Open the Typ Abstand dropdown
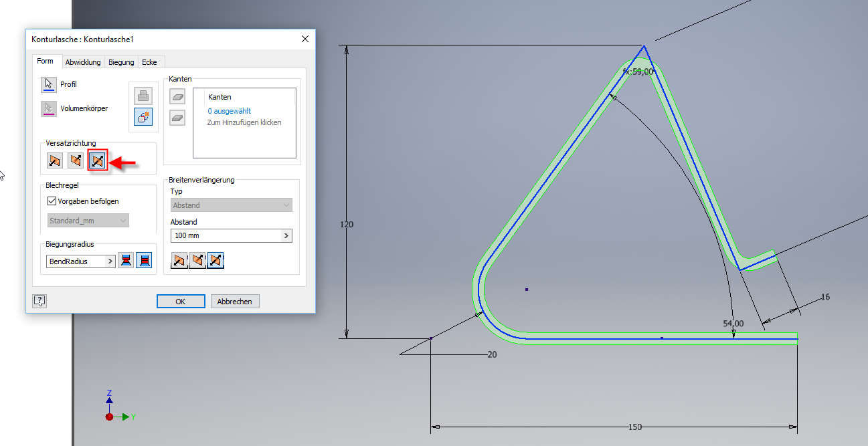This screenshot has height=446, width=868. pyautogui.click(x=232, y=205)
